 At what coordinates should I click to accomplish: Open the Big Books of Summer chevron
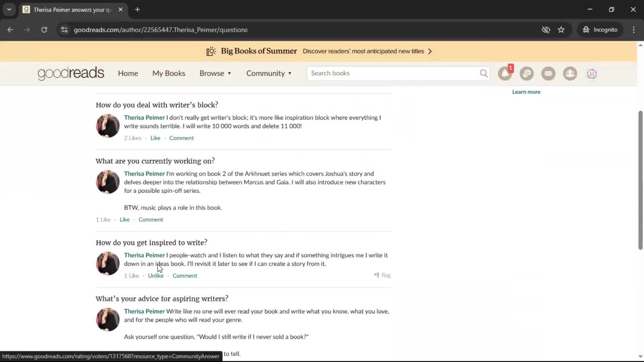(430, 51)
